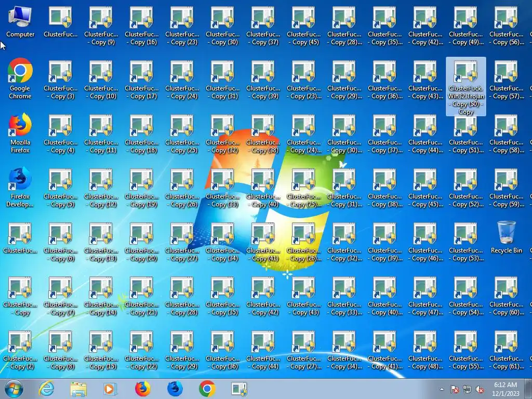The height and width of the screenshot is (399, 532).
Task: Click the ClusterFuck Copy (47) icon
Action: [x=425, y=295]
